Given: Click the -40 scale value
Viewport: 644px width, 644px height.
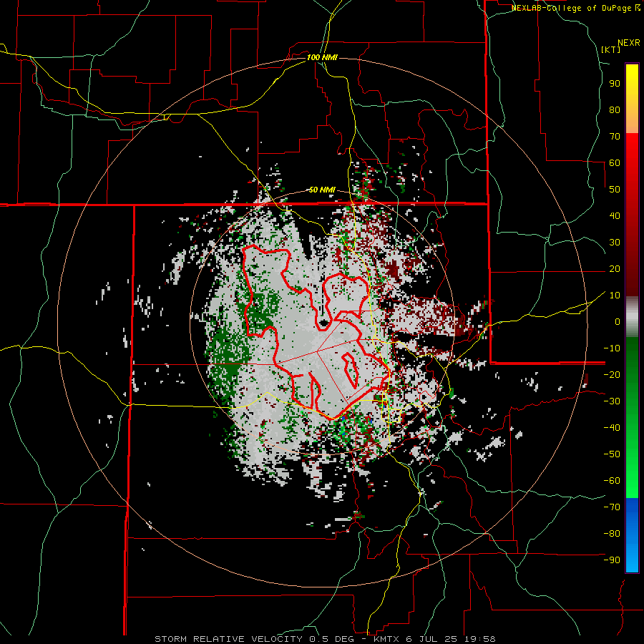Looking at the screenshot, I should click(x=612, y=428).
